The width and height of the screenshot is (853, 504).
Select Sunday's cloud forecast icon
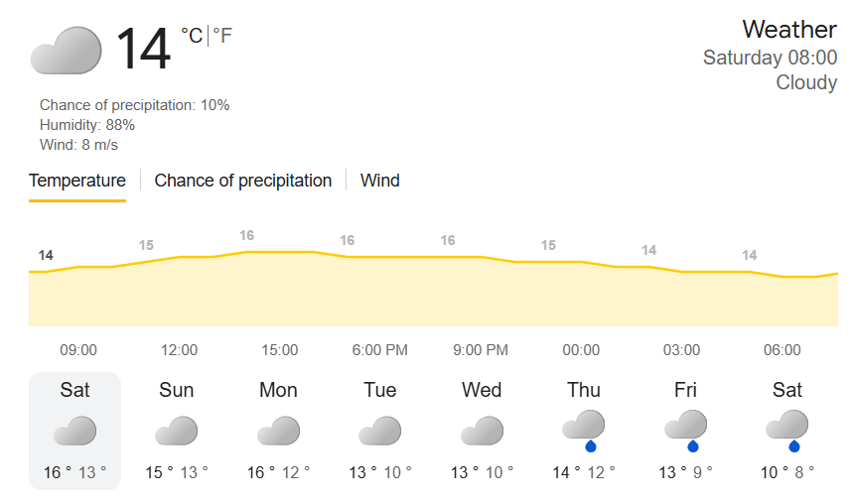(176, 431)
